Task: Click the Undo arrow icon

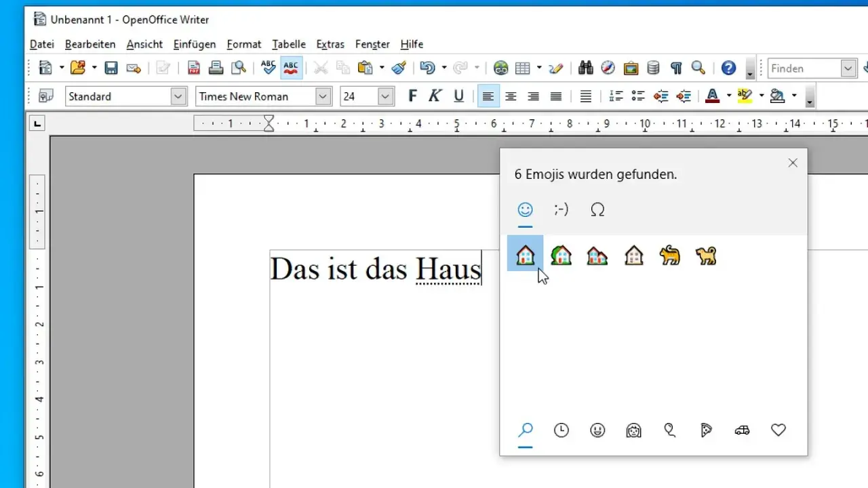Action: [x=427, y=68]
